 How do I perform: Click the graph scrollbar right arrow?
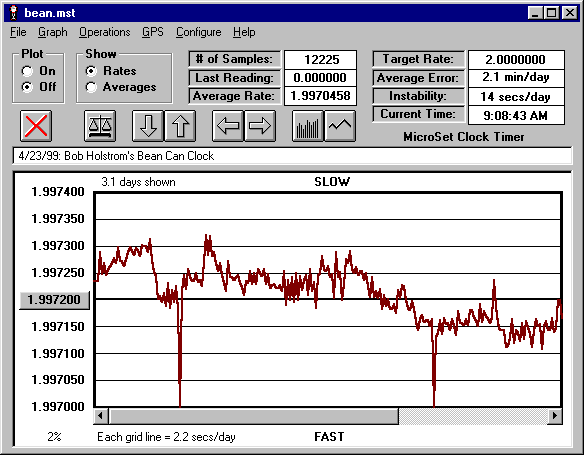click(x=555, y=415)
